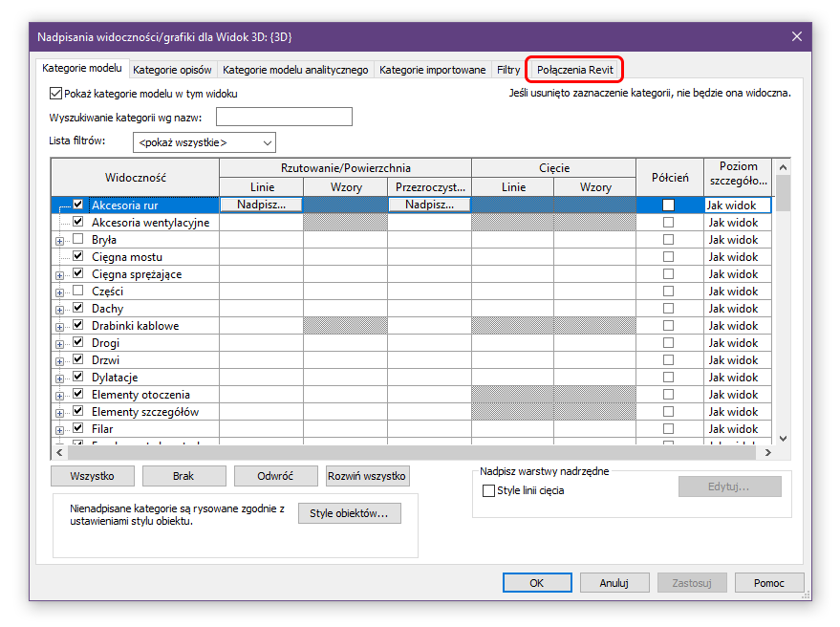Screen dimensions: 840x627
Task: Expand the Filar tree node
Action: 59,430
